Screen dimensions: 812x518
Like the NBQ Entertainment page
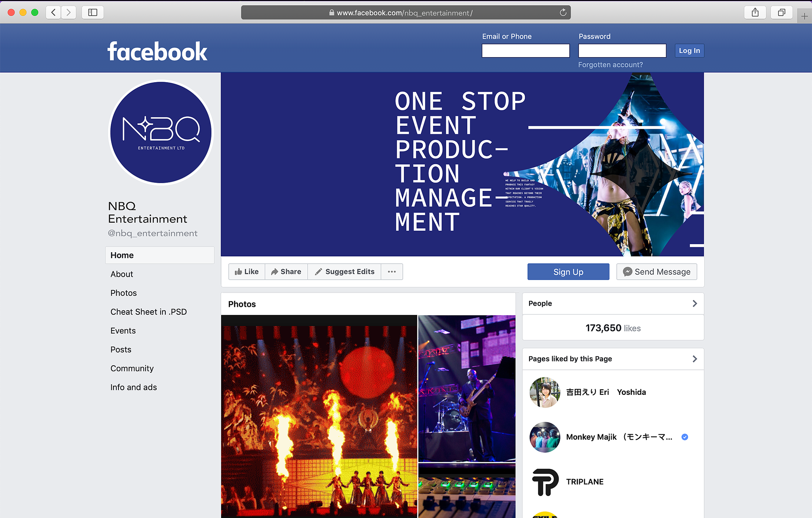tap(247, 272)
